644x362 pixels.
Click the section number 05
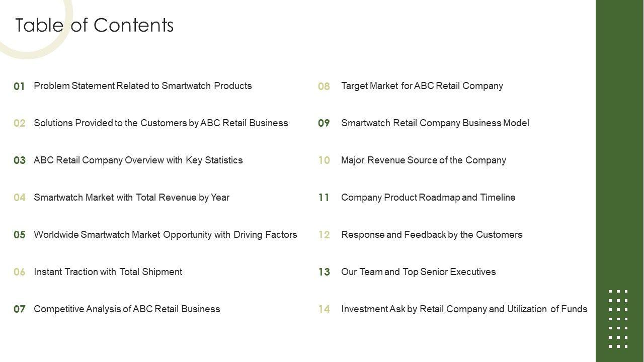19,235
